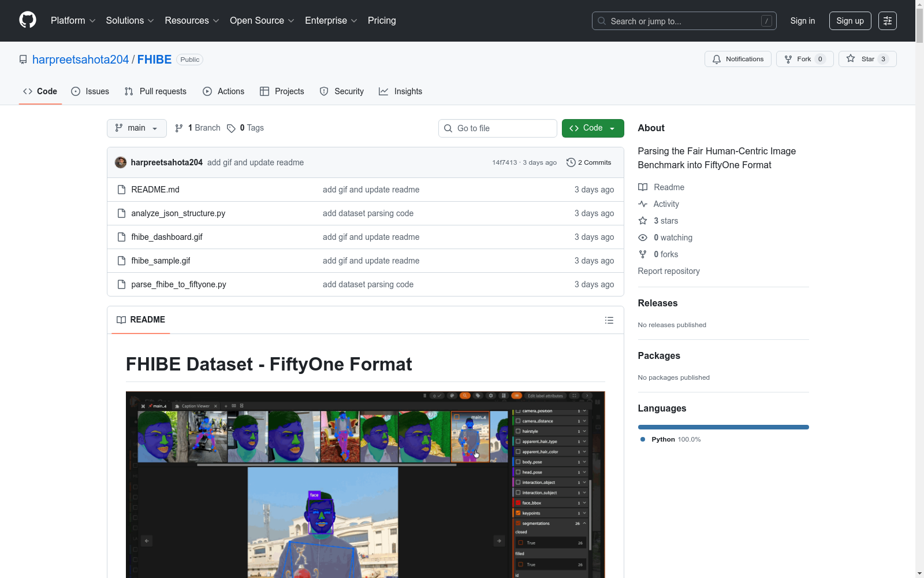This screenshot has width=924, height=578.
Task: Open the harpreetsahota204 user profile link
Action: pos(80,60)
